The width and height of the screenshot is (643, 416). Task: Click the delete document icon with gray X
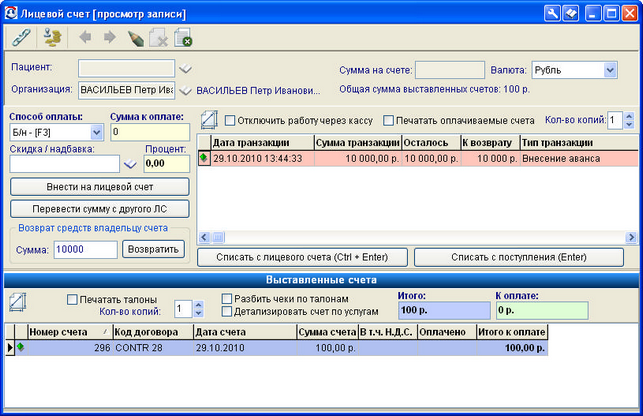click(x=158, y=37)
